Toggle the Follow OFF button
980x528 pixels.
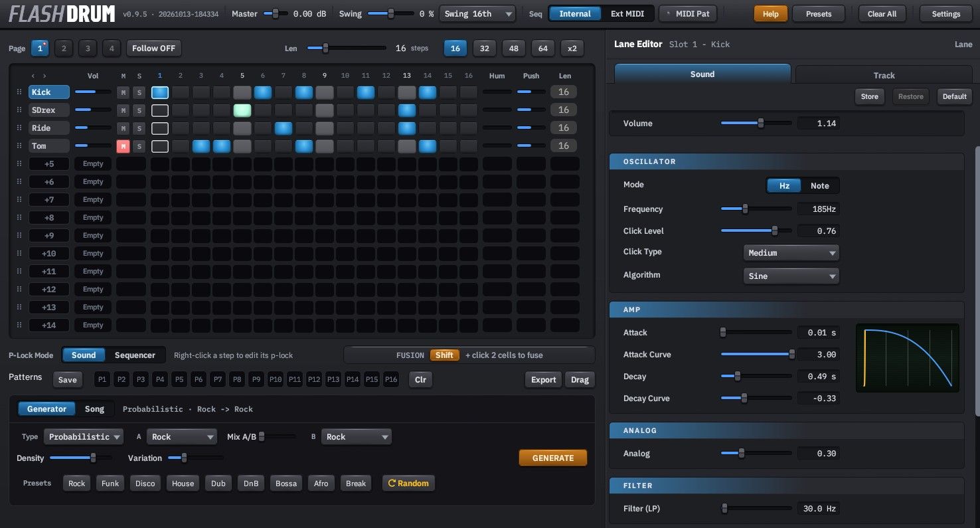click(x=153, y=48)
